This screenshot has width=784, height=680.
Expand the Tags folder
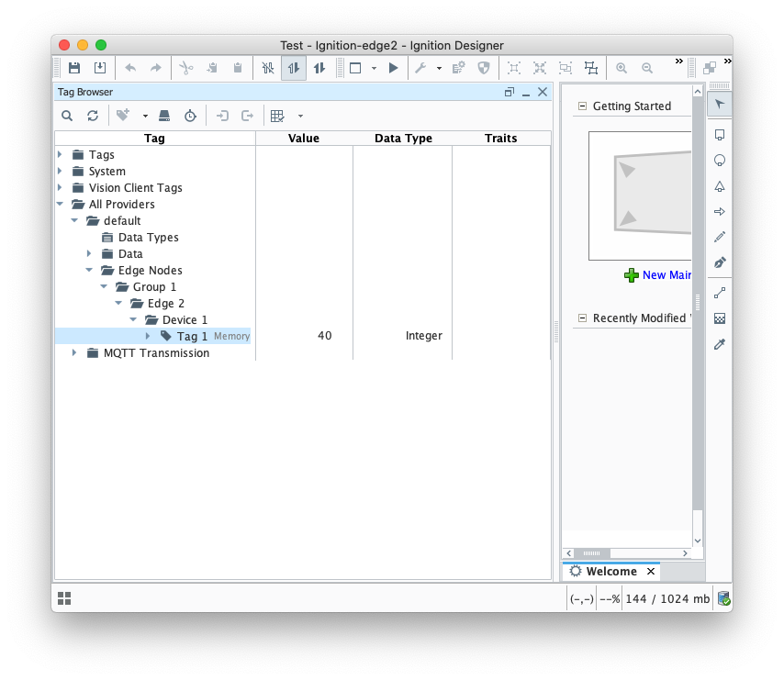[60, 154]
